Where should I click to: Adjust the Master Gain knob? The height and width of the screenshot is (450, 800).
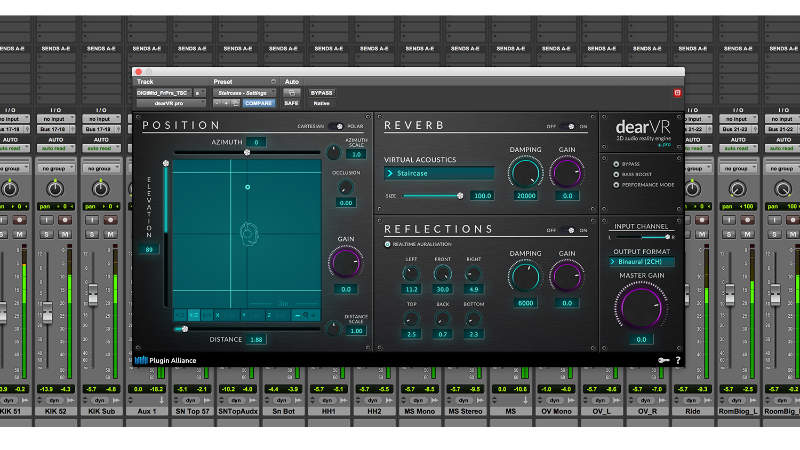tap(641, 308)
